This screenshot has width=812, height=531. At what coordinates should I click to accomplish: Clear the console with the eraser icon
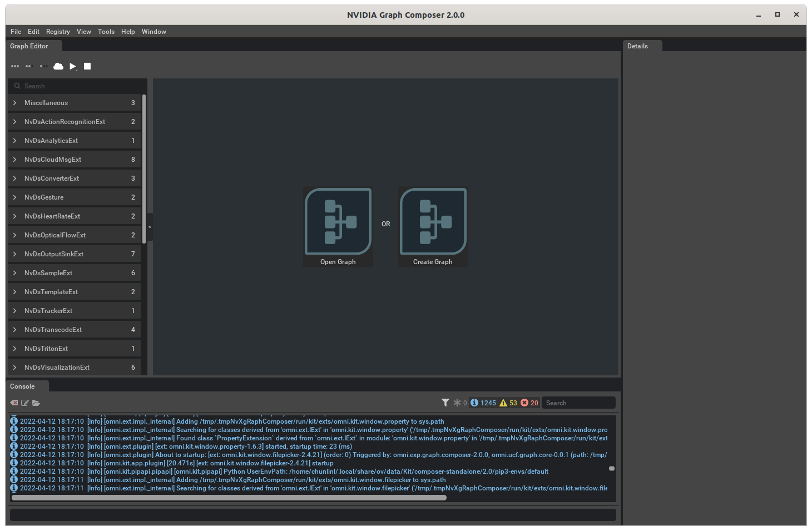pyautogui.click(x=14, y=403)
